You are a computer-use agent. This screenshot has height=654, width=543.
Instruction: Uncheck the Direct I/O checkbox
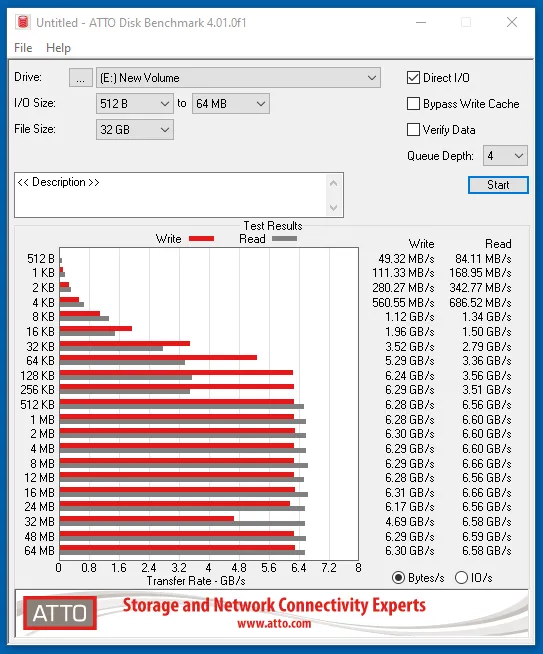[x=413, y=78]
